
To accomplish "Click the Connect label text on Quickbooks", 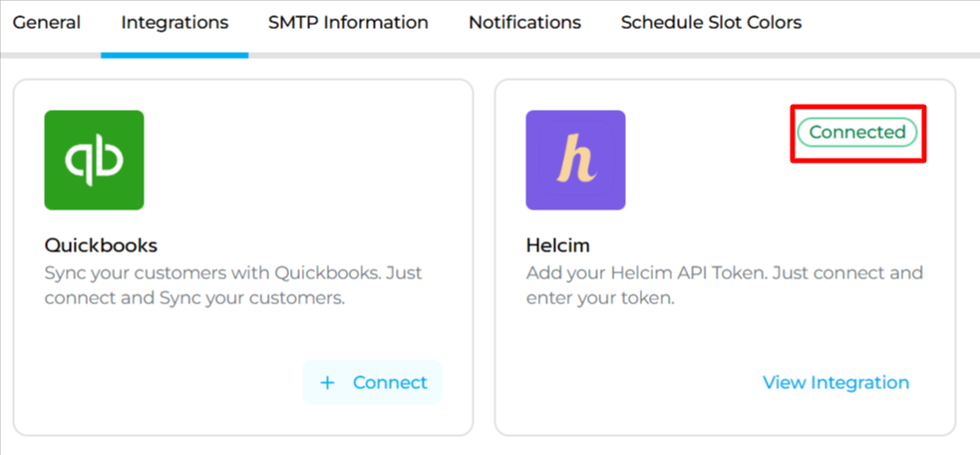I will coord(390,382).
